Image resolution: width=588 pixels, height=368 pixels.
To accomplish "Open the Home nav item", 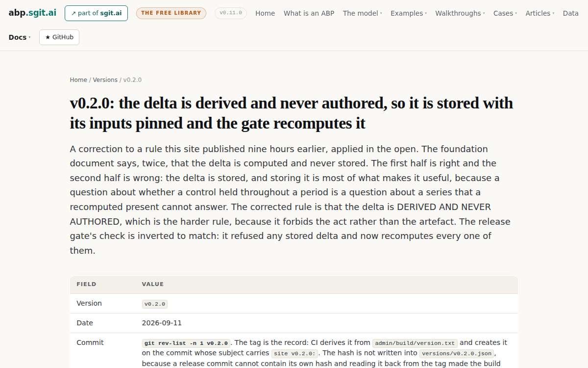I will pos(265,13).
